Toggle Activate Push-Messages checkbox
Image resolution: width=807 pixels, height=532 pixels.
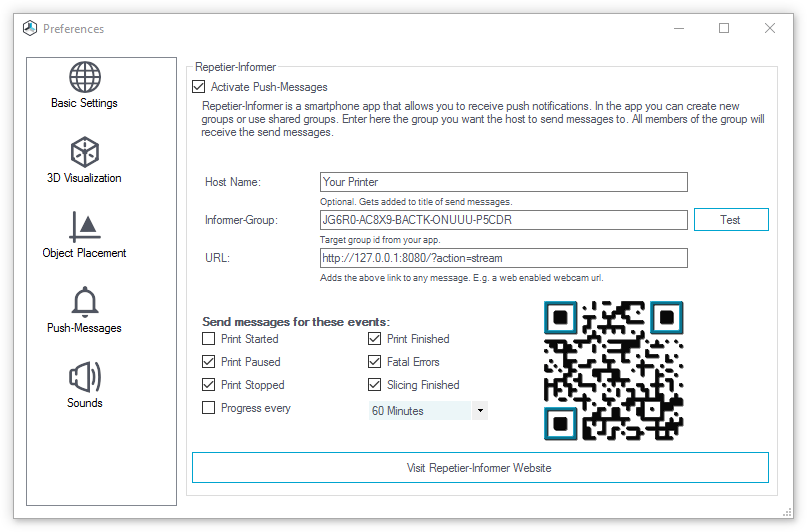click(x=199, y=86)
